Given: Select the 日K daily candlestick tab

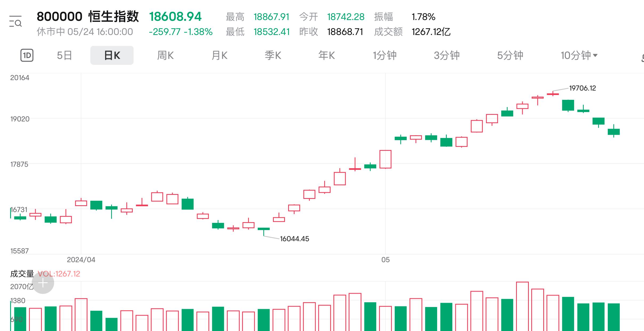Looking at the screenshot, I should (112, 56).
